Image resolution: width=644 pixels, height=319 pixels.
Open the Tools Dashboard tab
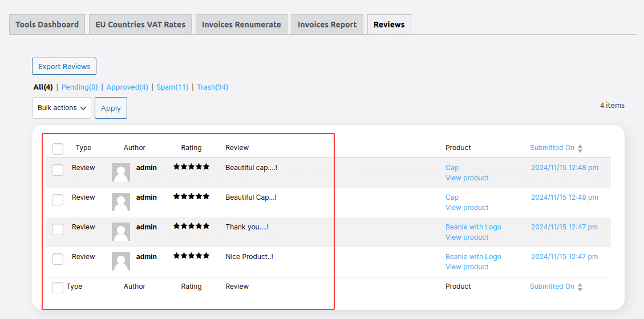pyautogui.click(x=47, y=25)
